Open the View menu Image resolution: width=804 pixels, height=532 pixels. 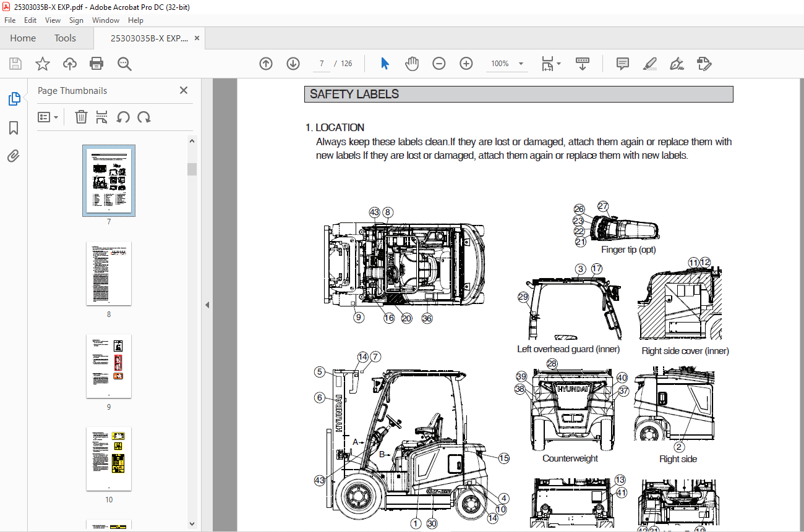pos(53,20)
